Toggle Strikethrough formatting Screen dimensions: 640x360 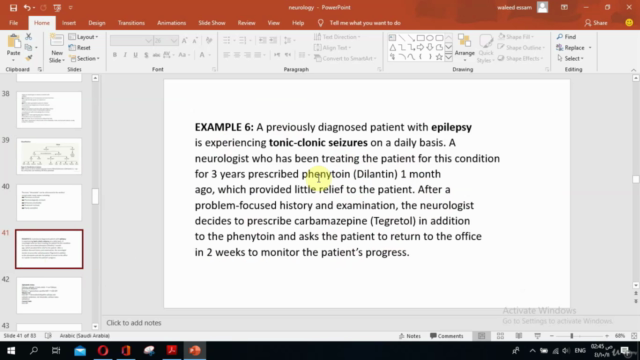click(156, 55)
